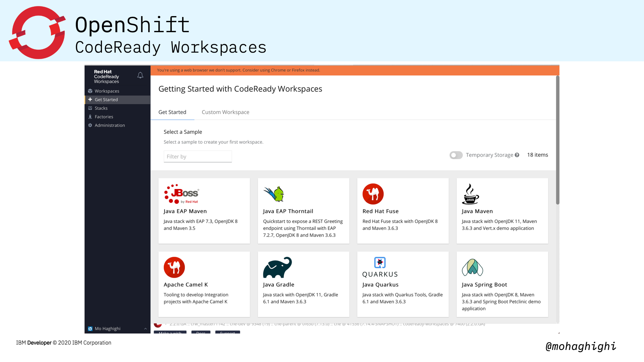Enable the Temporary Storage toggle
The height and width of the screenshot is (362, 644).
pyautogui.click(x=456, y=155)
